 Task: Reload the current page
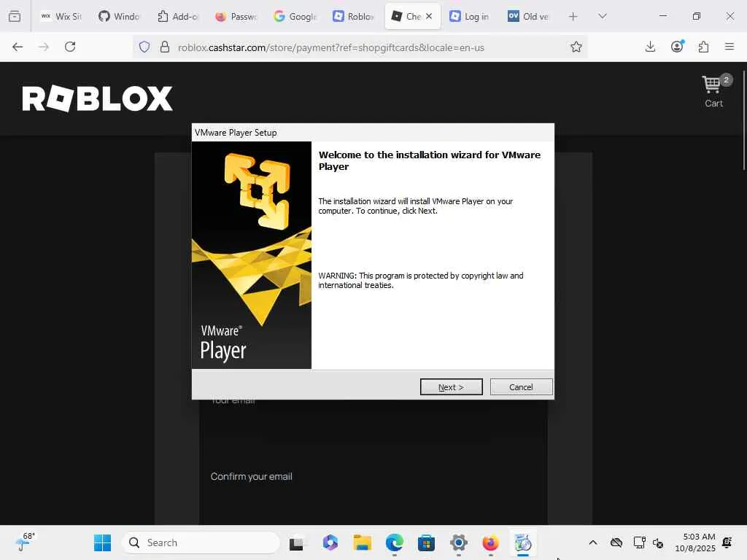pos(70,47)
